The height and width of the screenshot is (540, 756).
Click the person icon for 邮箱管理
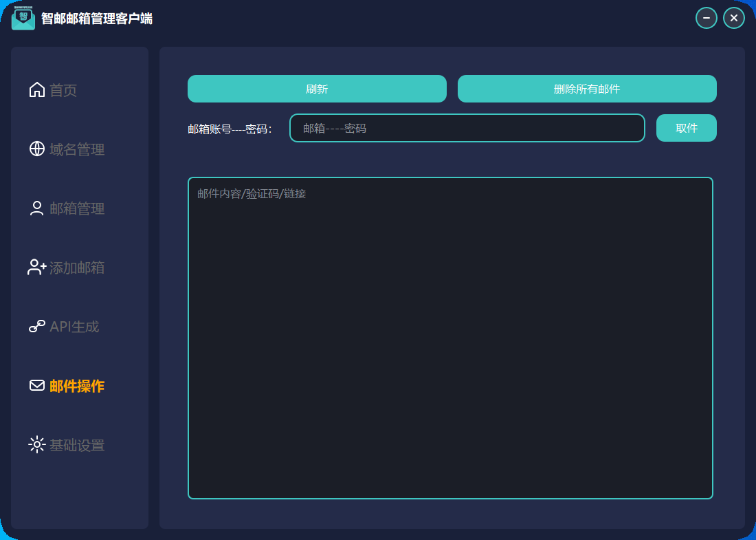click(x=37, y=208)
